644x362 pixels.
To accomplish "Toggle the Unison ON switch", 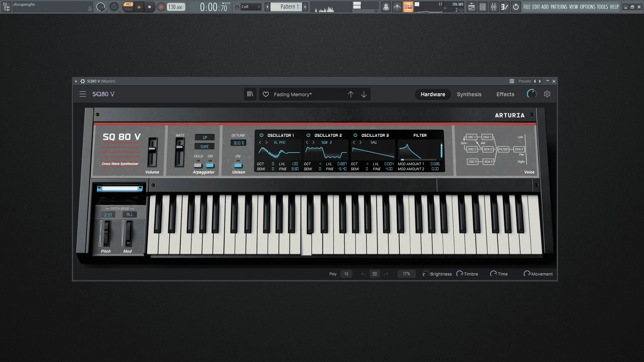I will coord(238,165).
